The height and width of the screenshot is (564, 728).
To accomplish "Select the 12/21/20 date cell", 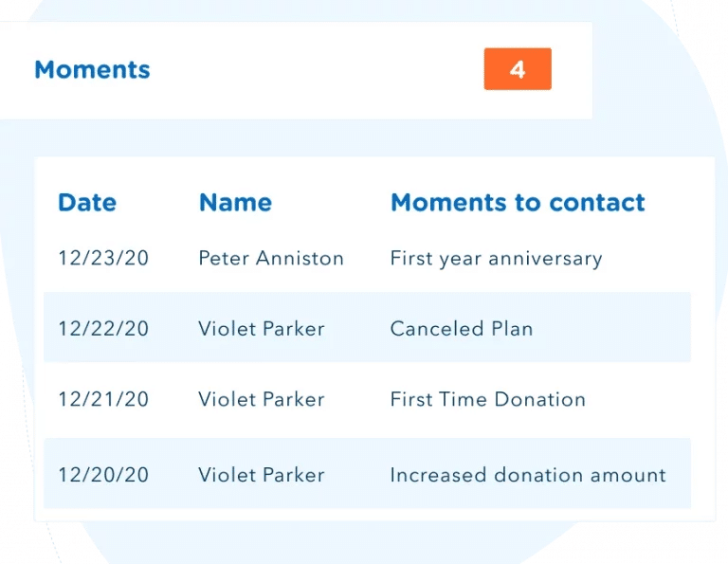I will 103,399.
